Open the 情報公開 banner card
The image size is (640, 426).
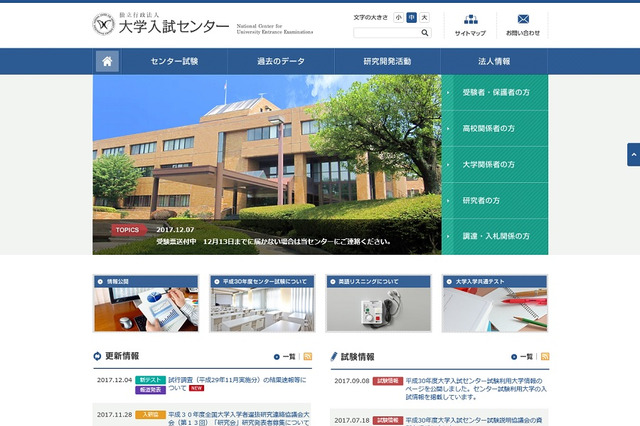point(146,303)
